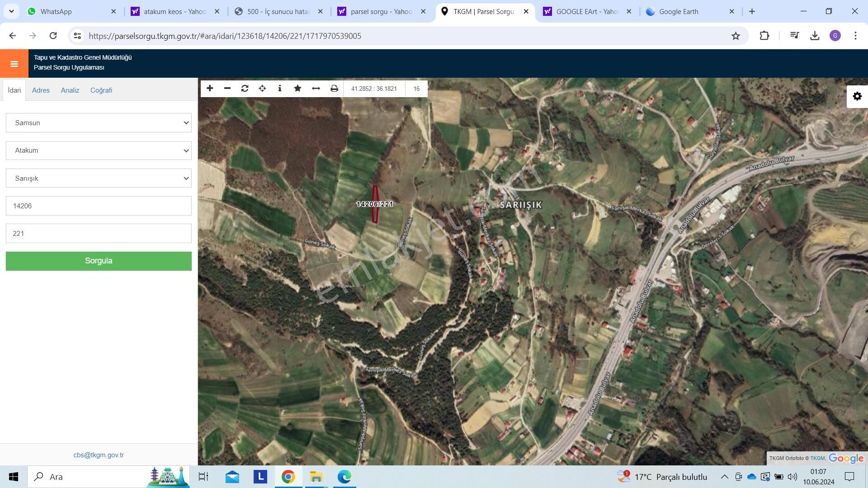Viewport: 868px width, 488px height.
Task: Click the refresh map toolbar icon
Action: 245,89
